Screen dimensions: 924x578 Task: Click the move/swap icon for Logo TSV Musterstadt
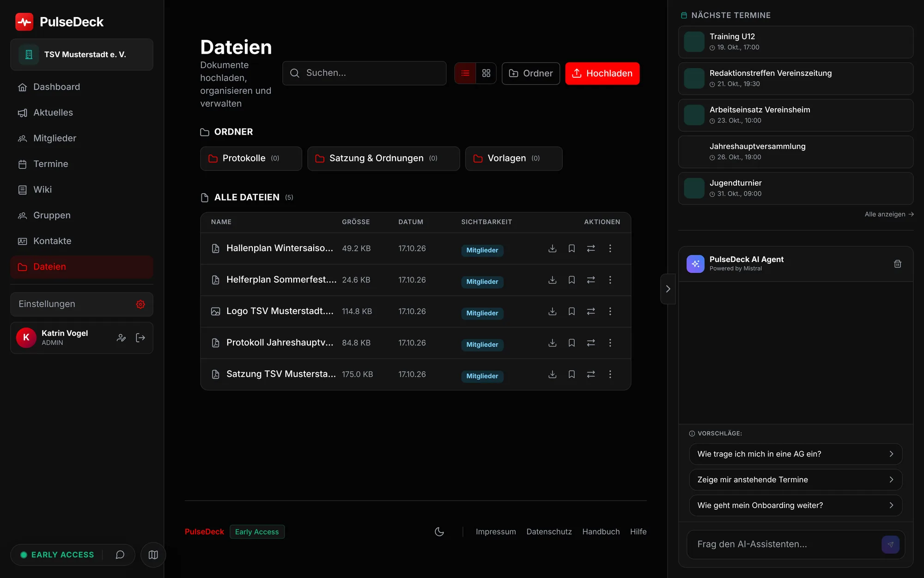coord(591,311)
